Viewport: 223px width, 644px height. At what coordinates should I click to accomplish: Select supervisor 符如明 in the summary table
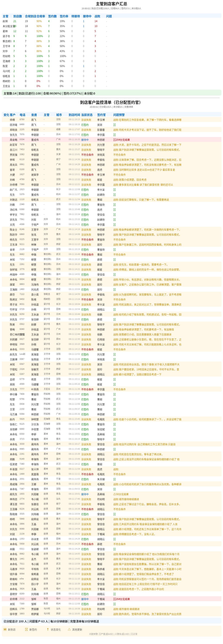click(x=6, y=56)
